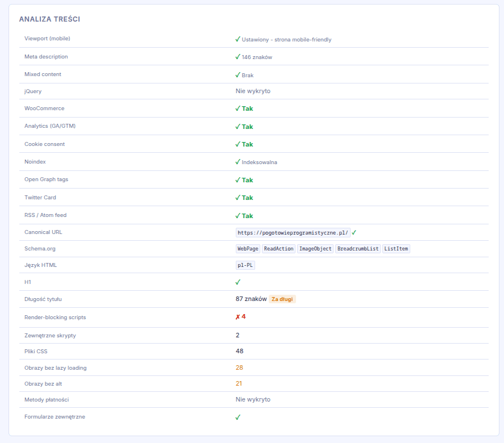Click the ImageObject schema tag
The width and height of the screenshot is (504, 443).
315,249
